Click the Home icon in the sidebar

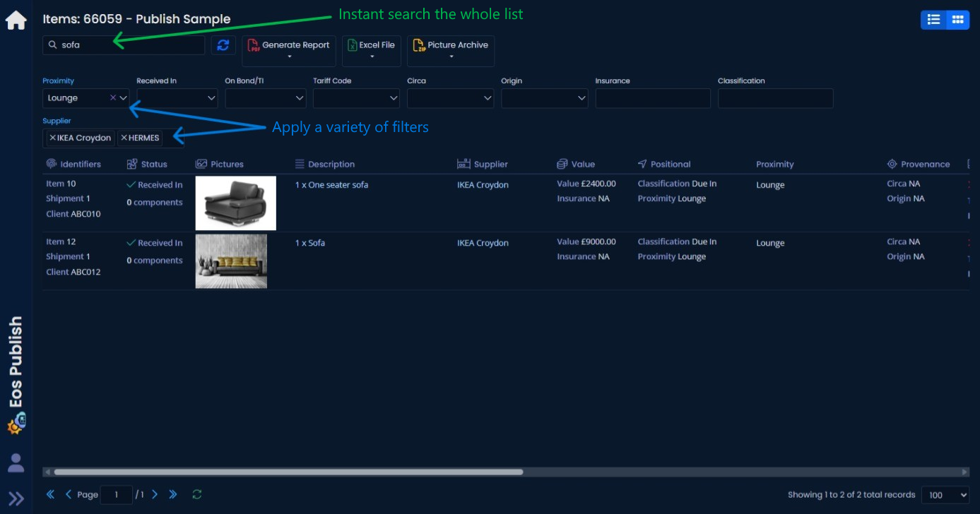pyautogui.click(x=16, y=20)
